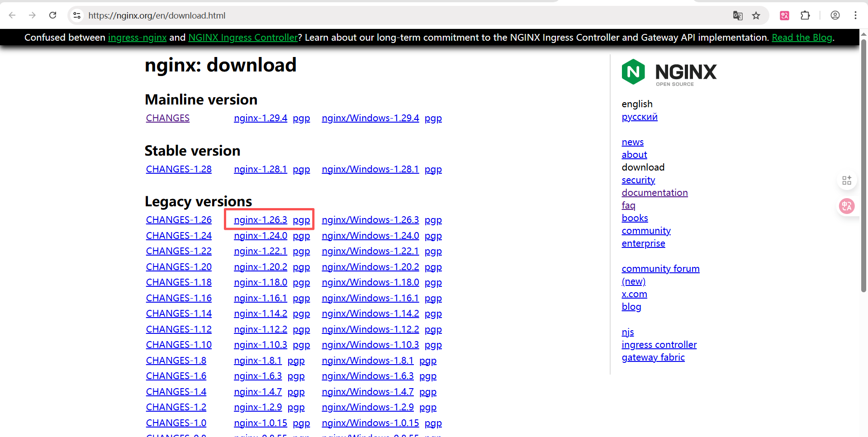Click the NGINX logo

pyautogui.click(x=669, y=72)
